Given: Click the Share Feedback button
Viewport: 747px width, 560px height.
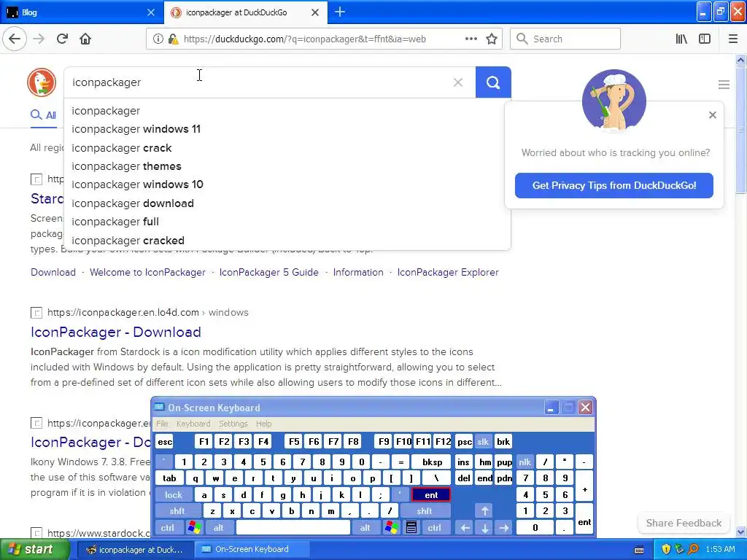Looking at the screenshot, I should [x=684, y=523].
